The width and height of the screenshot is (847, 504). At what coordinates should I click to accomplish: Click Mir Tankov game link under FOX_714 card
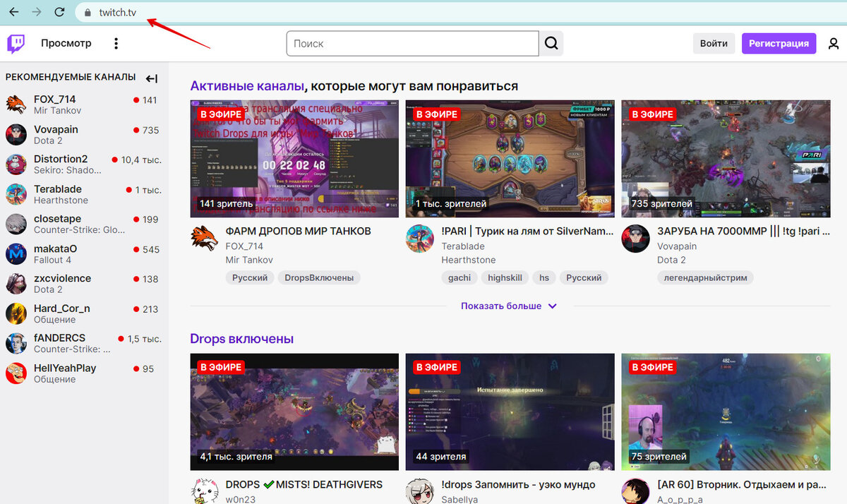249,260
